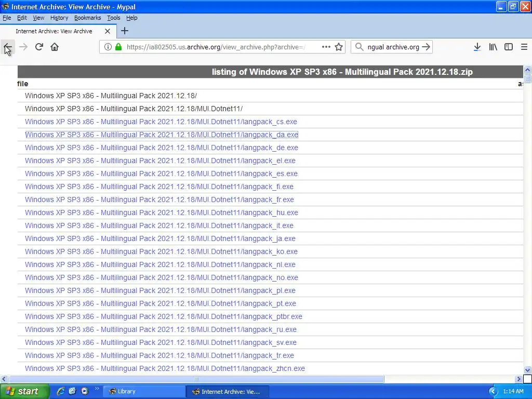The height and width of the screenshot is (399, 532).
Task: Open the langpack_fi.exe link
Action: point(159,187)
